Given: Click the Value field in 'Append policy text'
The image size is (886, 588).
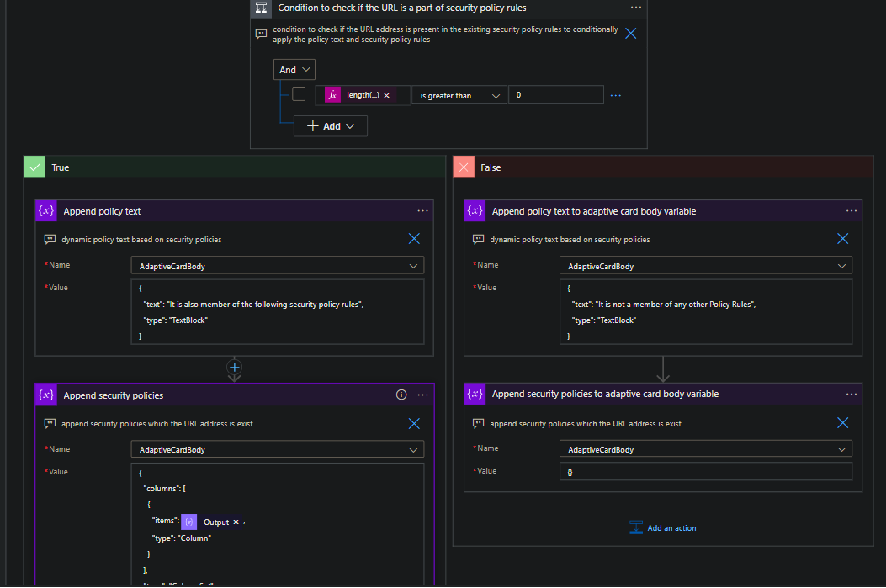Looking at the screenshot, I should (x=278, y=312).
